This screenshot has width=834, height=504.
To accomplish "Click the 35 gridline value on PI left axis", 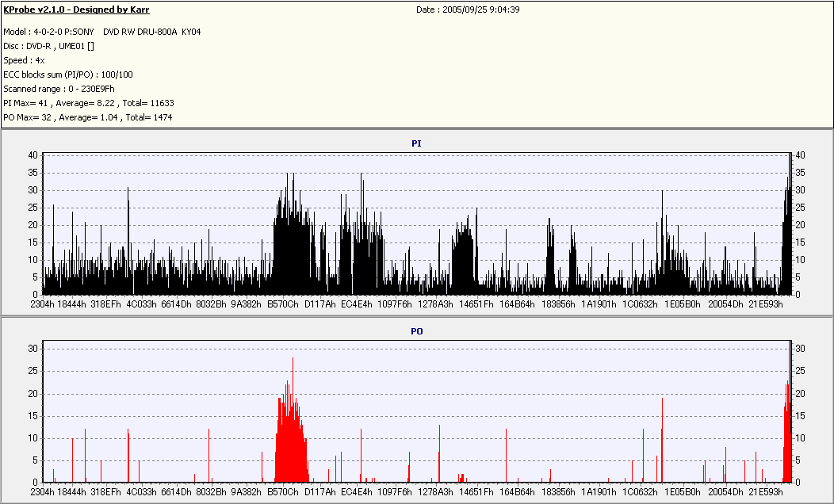I will click(33, 173).
